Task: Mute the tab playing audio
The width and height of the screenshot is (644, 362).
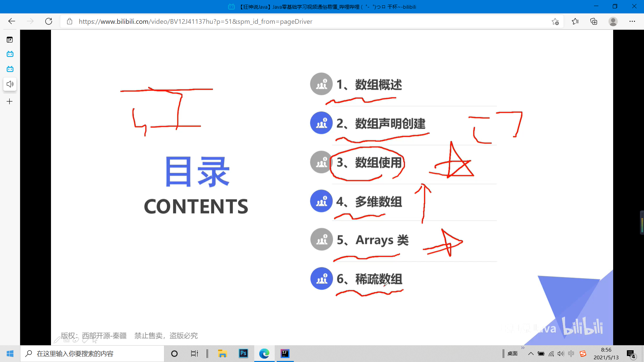Action: (10, 84)
